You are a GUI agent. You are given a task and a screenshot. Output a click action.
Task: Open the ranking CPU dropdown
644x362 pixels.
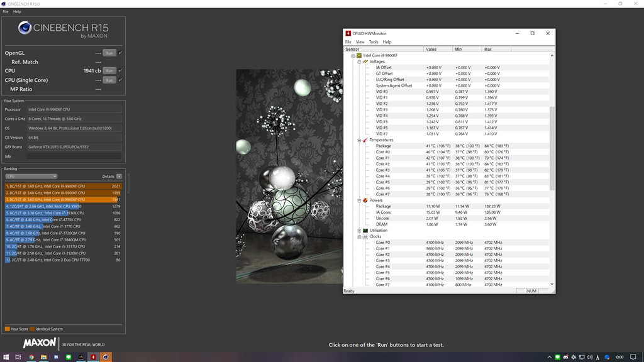[31, 177]
